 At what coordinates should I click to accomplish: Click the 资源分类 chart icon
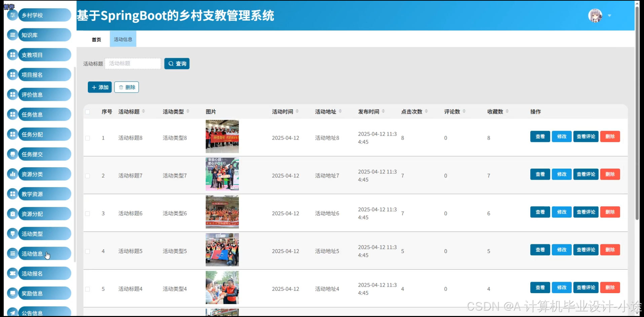pos(12,174)
